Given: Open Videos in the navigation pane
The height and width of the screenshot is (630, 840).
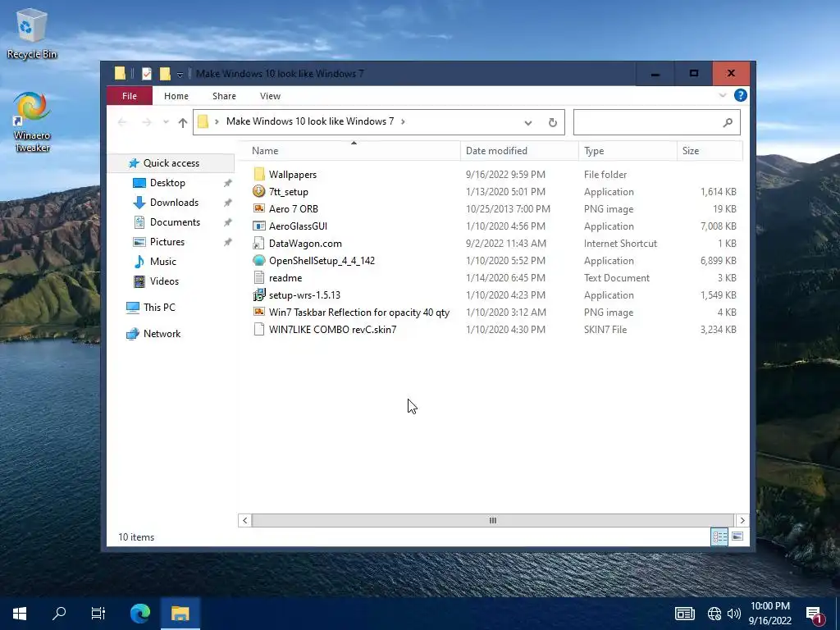Looking at the screenshot, I should 164,281.
